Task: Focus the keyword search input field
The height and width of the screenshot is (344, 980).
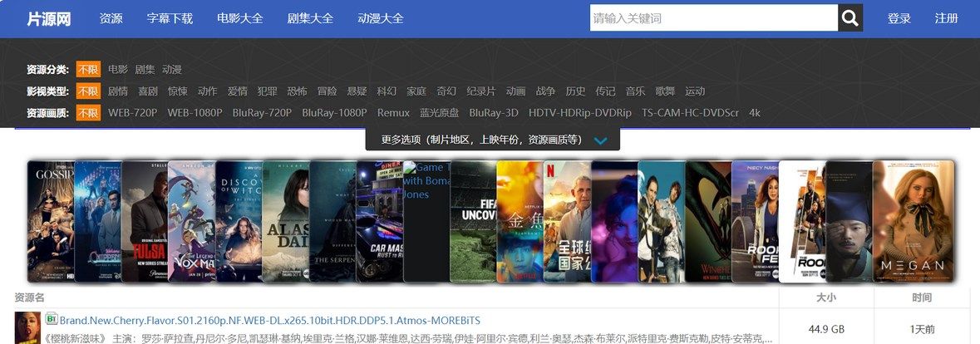Action: [x=714, y=18]
